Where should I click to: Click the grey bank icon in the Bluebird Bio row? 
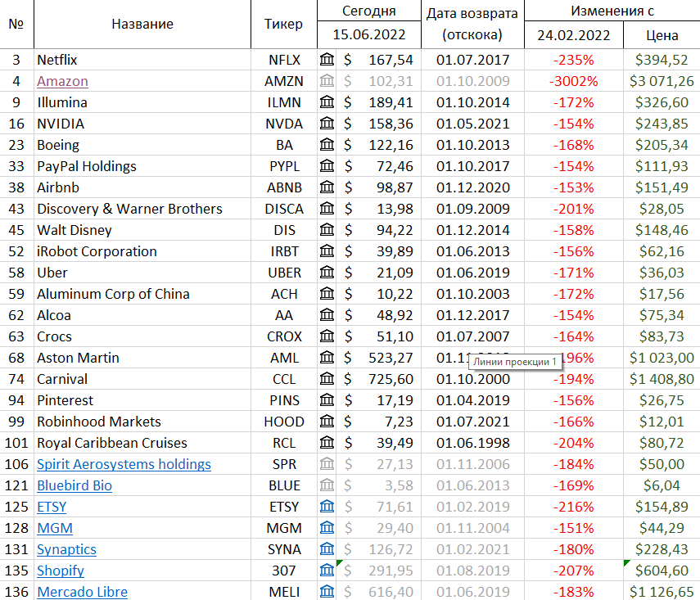click(327, 485)
